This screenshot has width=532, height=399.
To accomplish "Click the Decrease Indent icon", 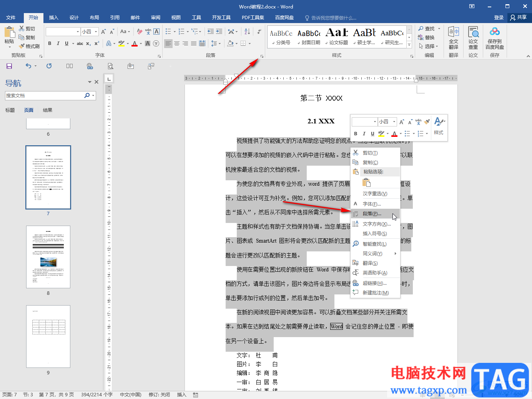I will point(210,32).
